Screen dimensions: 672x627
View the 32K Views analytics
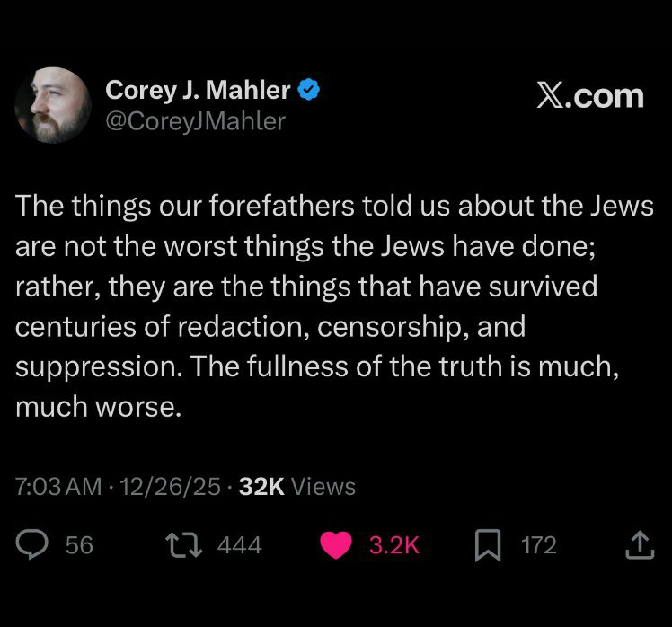296,487
